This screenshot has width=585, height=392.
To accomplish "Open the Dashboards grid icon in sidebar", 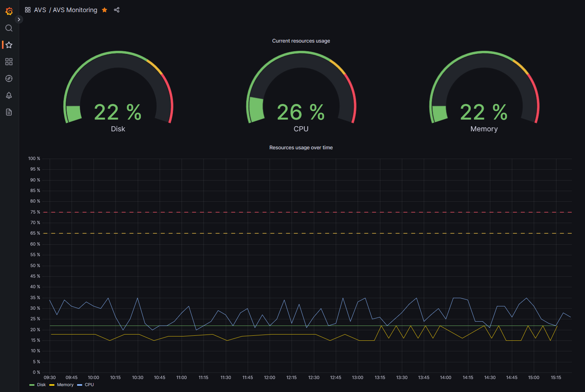I will (9, 62).
